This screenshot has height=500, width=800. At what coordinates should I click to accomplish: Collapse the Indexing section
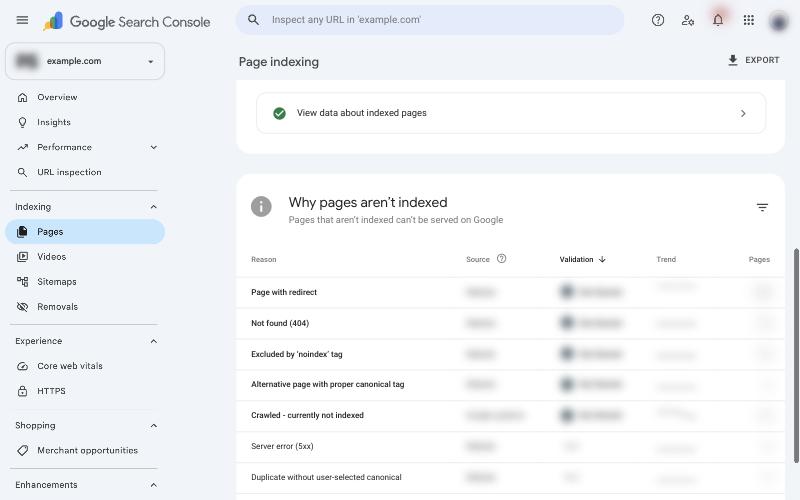pyautogui.click(x=154, y=207)
